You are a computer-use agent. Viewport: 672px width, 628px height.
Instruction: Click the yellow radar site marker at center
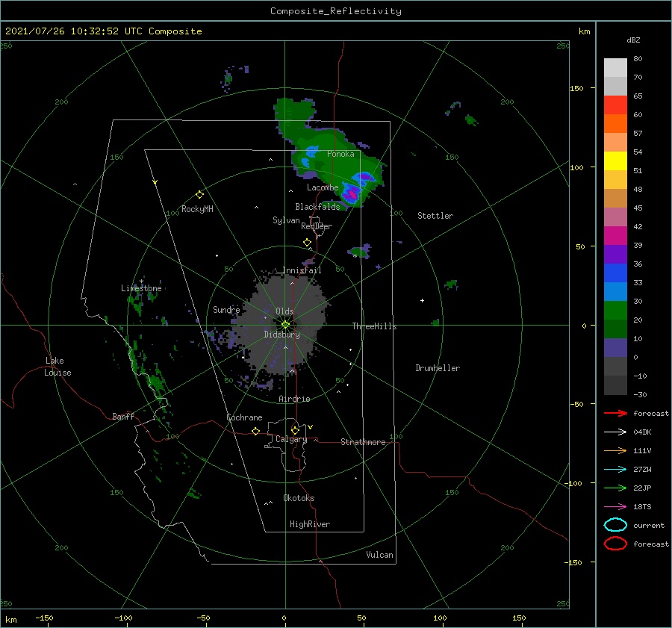(285, 325)
